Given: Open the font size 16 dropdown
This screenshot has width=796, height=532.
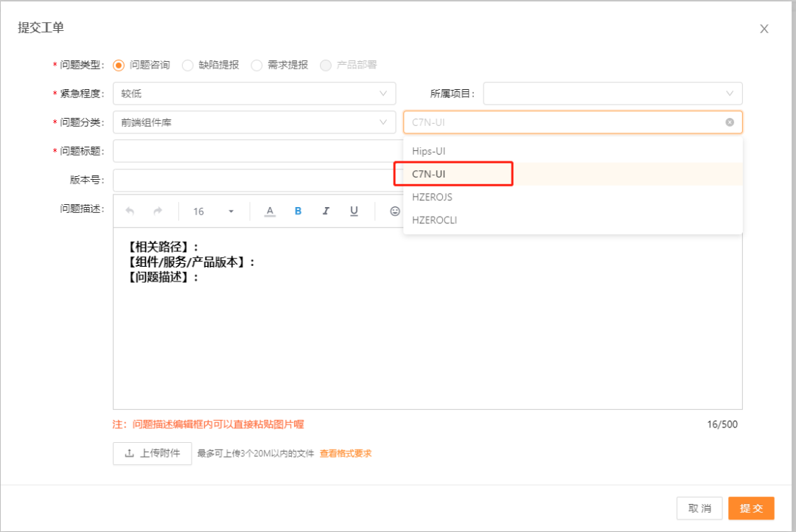Looking at the screenshot, I should coord(214,211).
